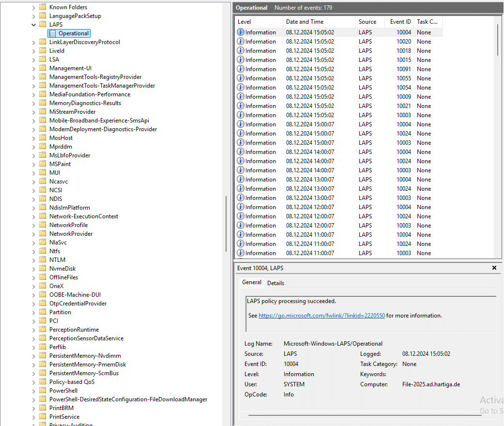Click the MSPaint folder icon
Screen dimensions: 504x426
tap(43, 164)
